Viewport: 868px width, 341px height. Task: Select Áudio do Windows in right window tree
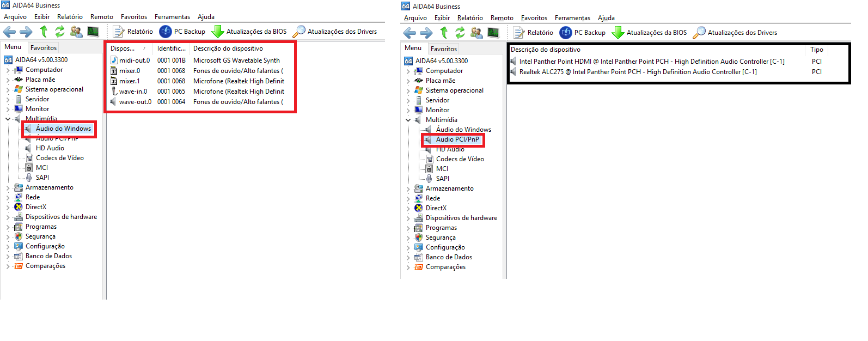[x=463, y=130]
